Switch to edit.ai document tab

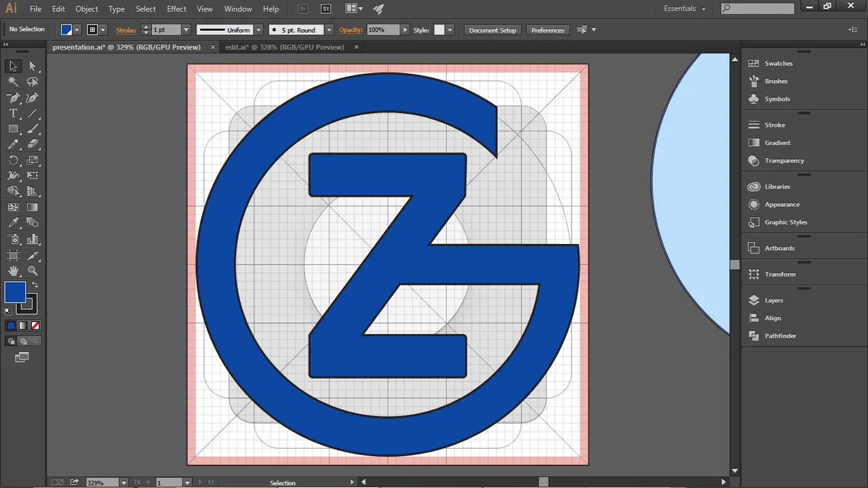coord(285,47)
